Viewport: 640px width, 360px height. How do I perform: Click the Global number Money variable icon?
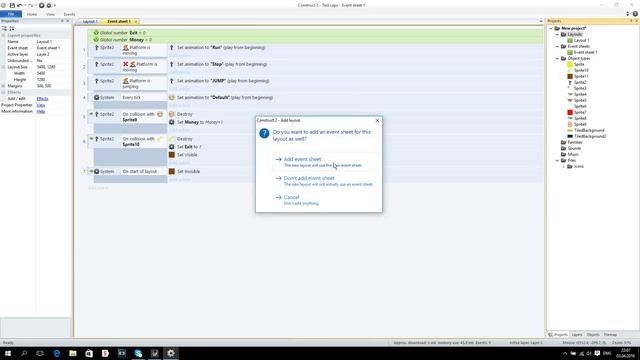click(x=96, y=40)
